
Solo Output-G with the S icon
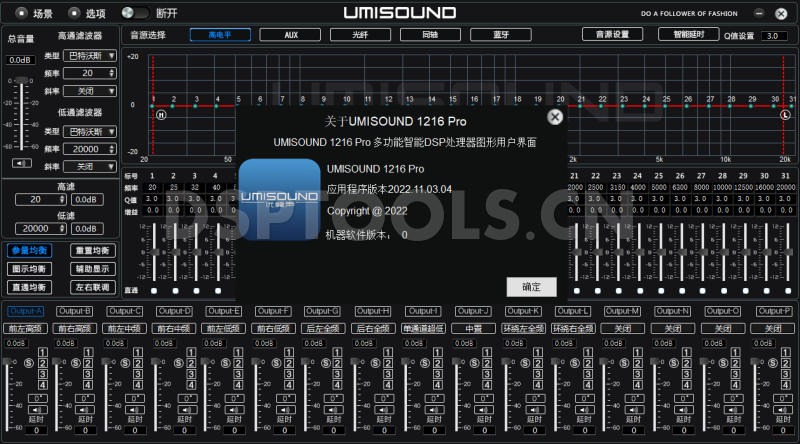(x=327, y=363)
